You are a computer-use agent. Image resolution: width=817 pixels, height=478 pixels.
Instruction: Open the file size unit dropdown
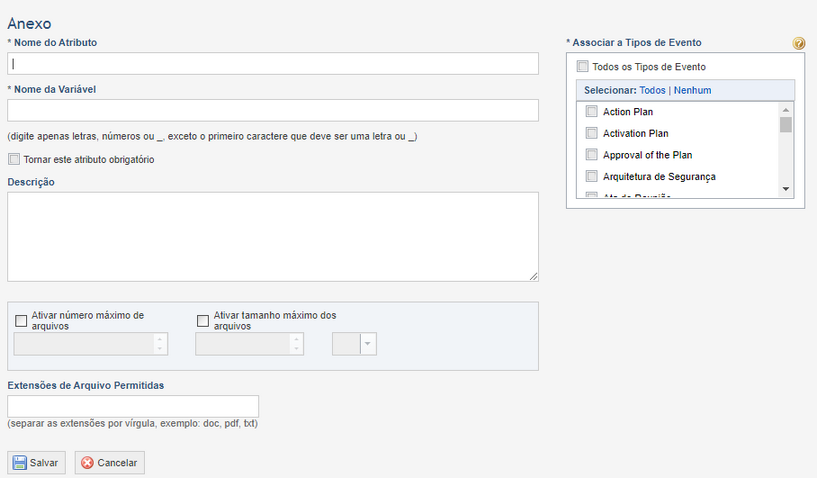[354, 344]
